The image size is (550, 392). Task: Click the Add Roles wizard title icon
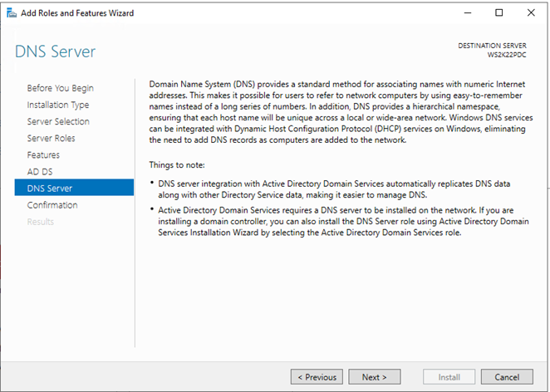click(x=12, y=13)
